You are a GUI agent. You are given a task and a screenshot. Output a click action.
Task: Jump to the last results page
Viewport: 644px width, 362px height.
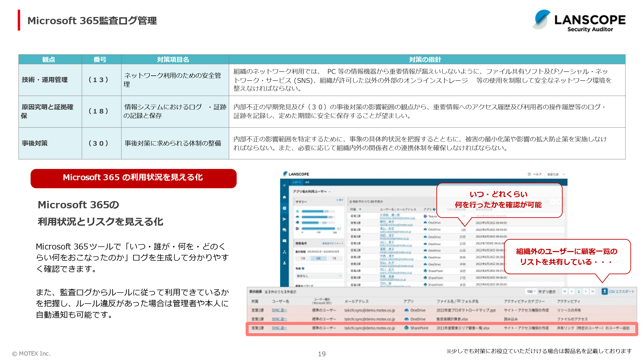click(x=592, y=291)
